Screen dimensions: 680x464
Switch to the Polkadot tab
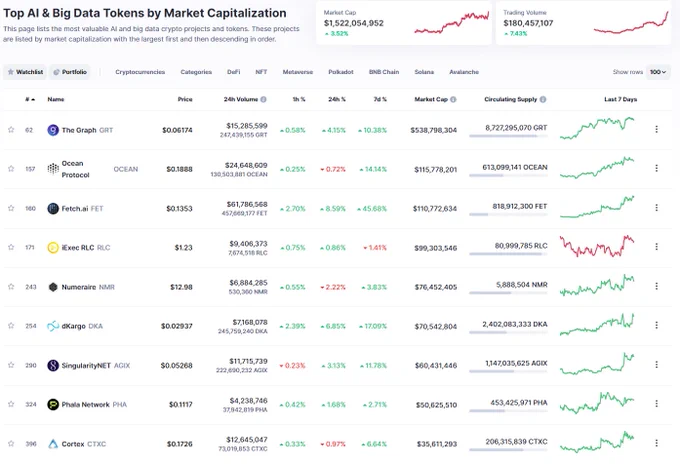pyautogui.click(x=341, y=72)
